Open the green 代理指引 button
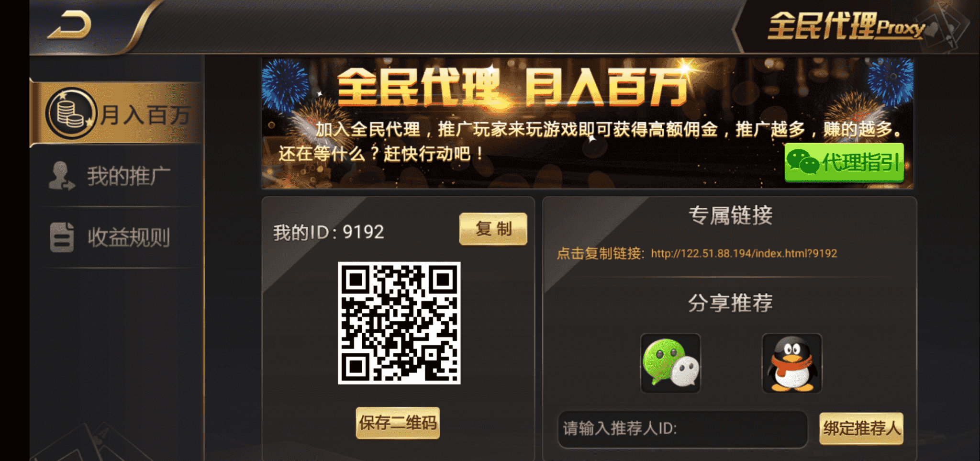 (844, 162)
